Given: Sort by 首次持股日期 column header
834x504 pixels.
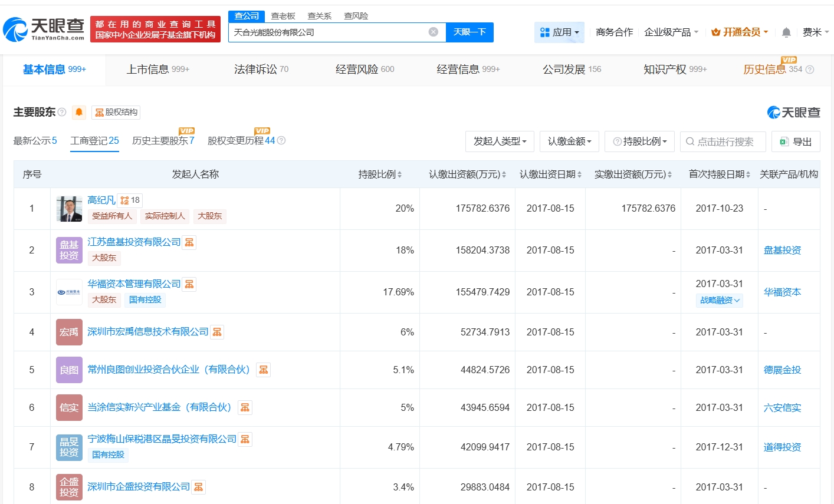Looking at the screenshot, I should tap(719, 174).
